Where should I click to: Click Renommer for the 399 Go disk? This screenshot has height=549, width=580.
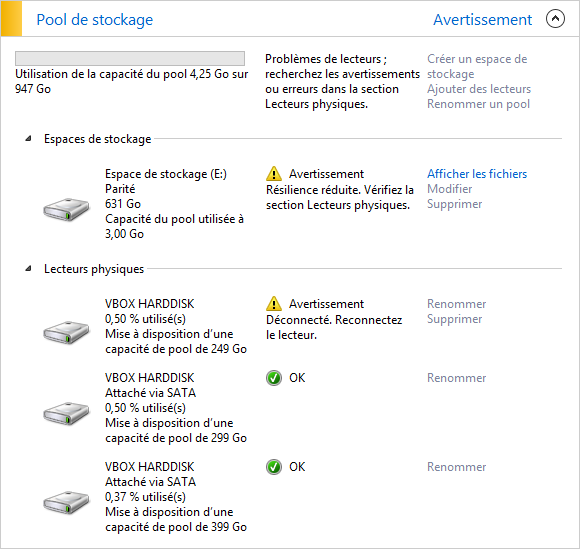[456, 467]
